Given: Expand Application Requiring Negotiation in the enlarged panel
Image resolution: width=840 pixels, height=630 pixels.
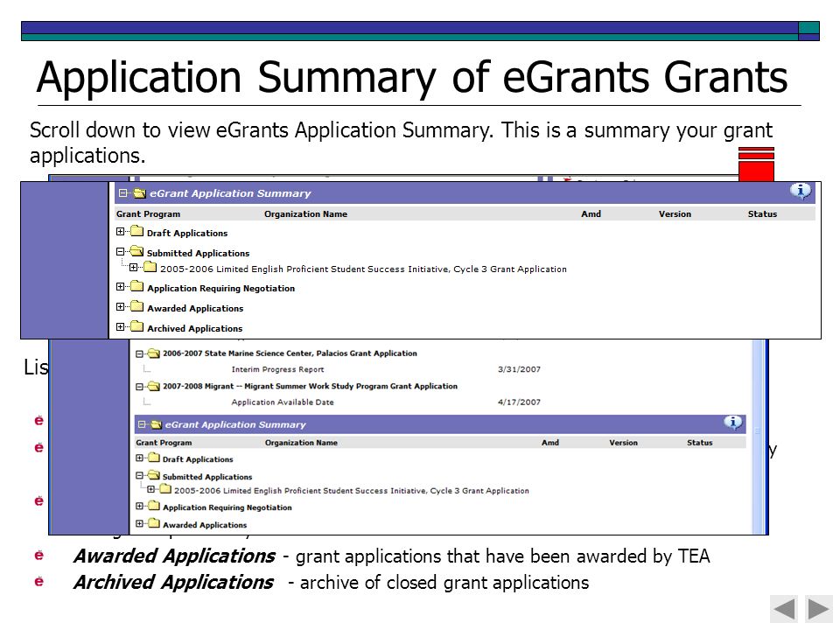Looking at the screenshot, I should click(x=120, y=287).
